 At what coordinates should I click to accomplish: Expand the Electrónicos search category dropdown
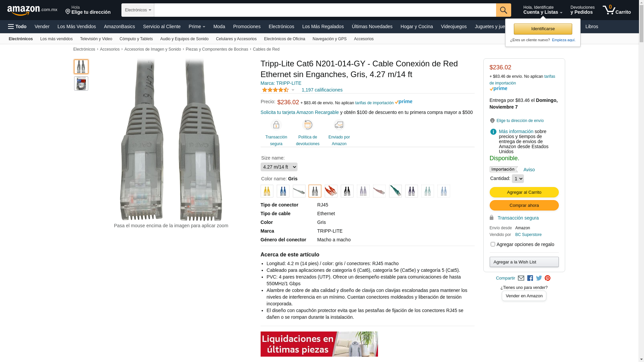(x=138, y=10)
